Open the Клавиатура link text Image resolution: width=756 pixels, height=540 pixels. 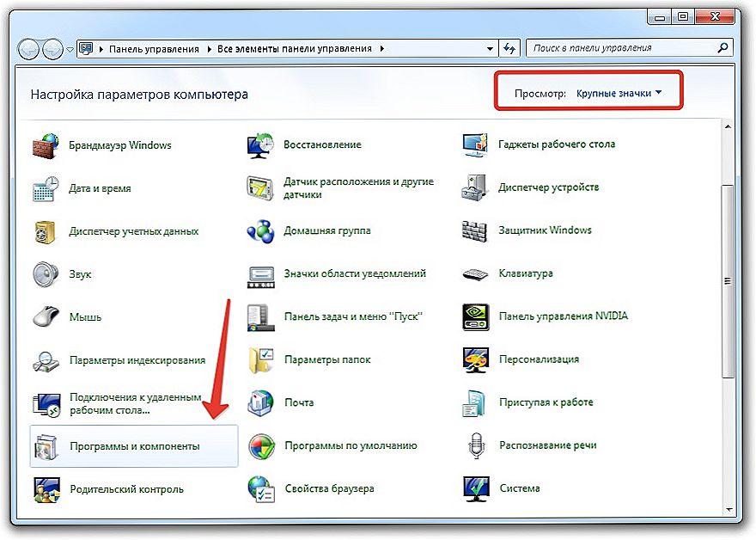[526, 273]
